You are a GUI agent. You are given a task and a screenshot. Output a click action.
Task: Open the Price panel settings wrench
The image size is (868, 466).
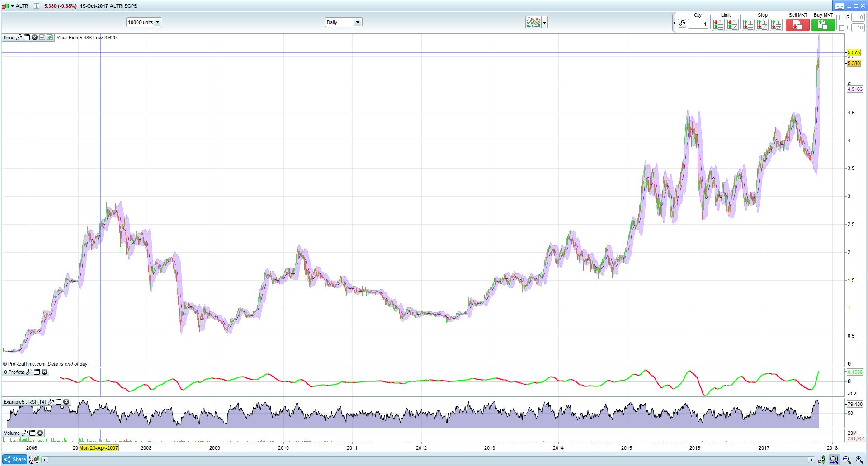coord(19,38)
